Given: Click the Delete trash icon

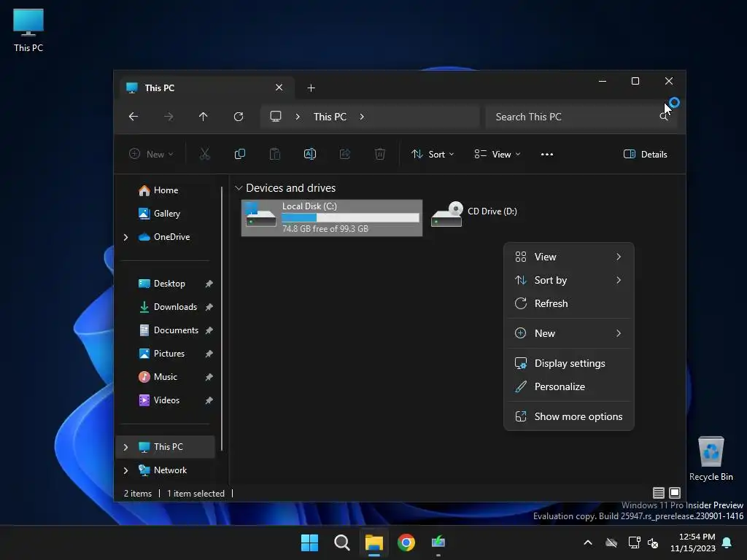Looking at the screenshot, I should coord(379,154).
